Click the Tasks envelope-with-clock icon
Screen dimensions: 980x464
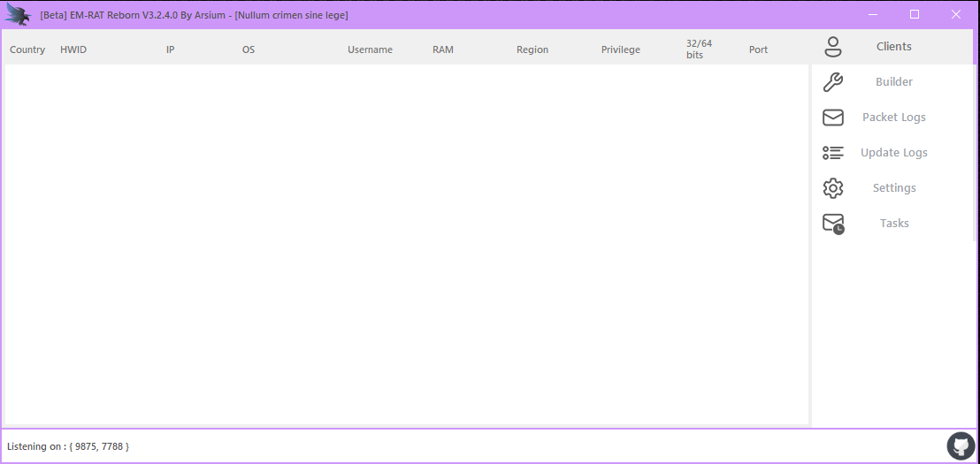(833, 224)
